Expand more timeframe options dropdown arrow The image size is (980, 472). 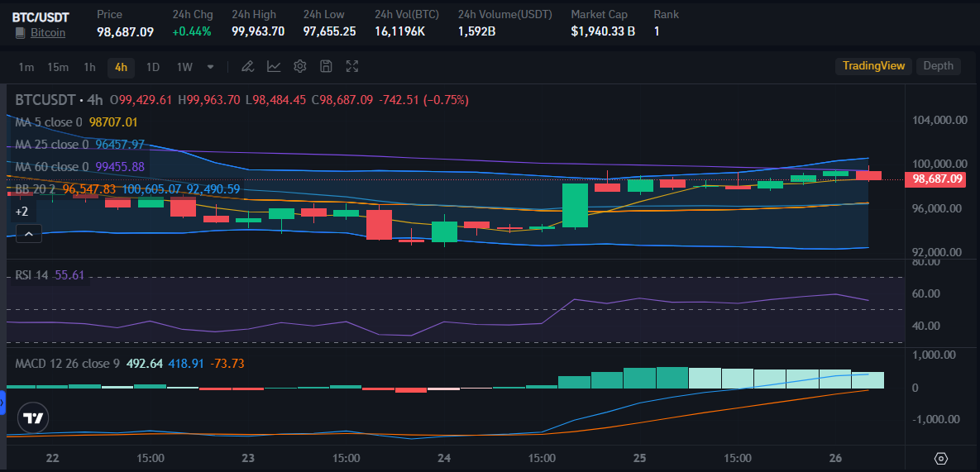210,67
